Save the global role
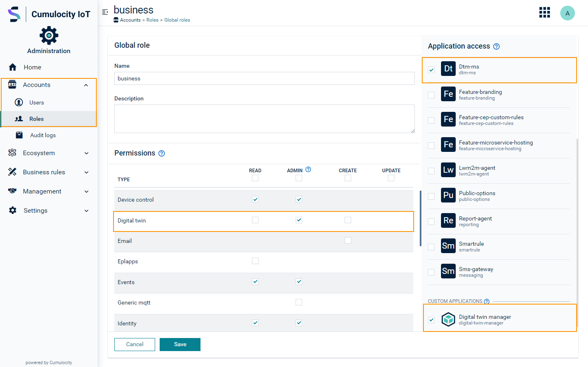 pos(180,345)
